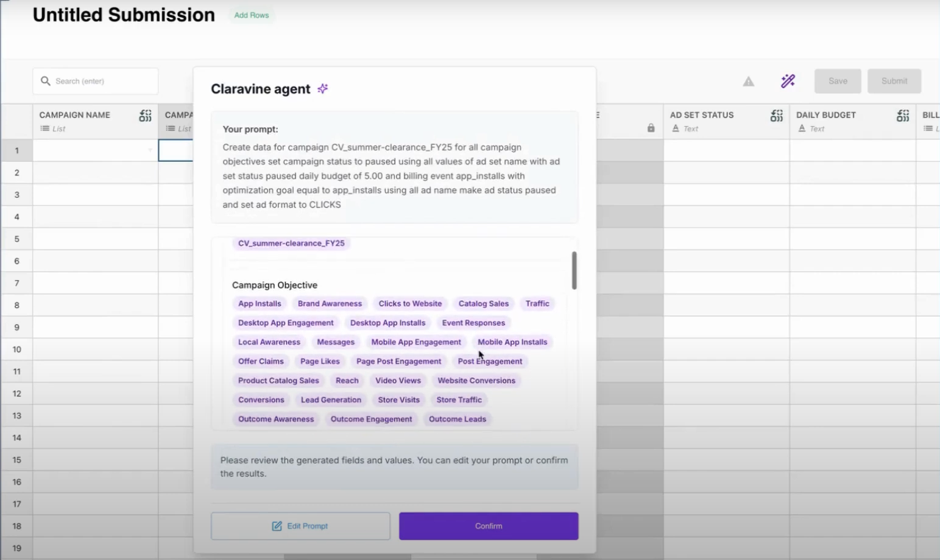Select the Lead Generation objective chip
This screenshot has height=560, width=940.
[x=331, y=400]
